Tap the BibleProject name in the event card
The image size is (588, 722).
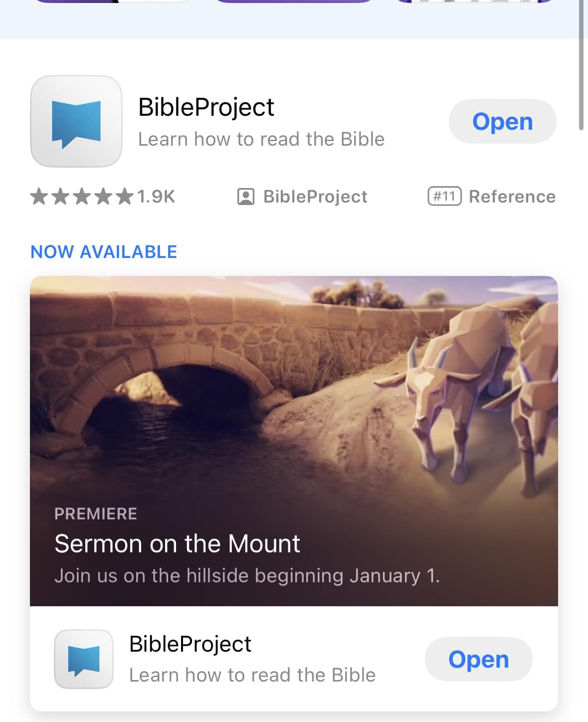pyautogui.click(x=190, y=644)
